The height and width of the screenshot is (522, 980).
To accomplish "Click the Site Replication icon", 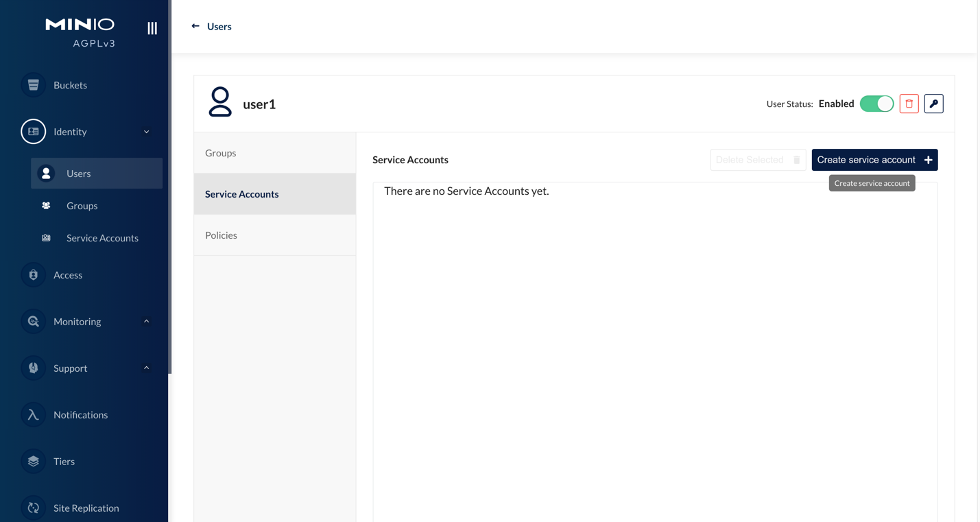I will tap(33, 508).
